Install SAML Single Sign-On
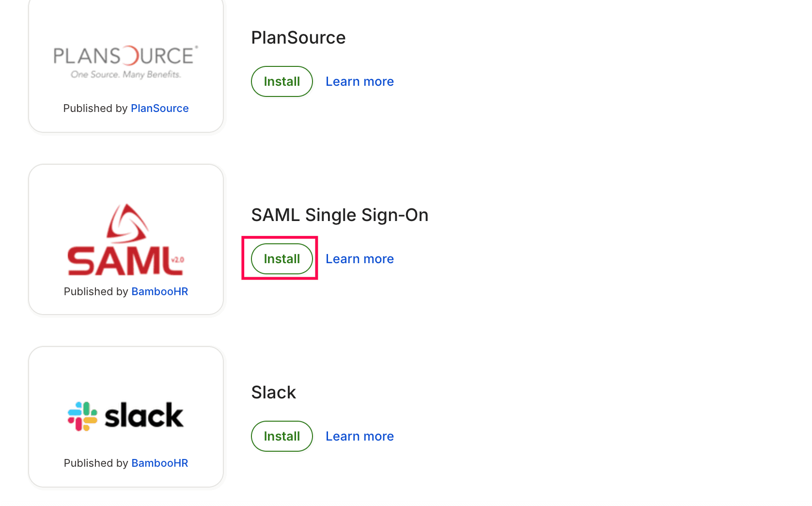 [281, 259]
